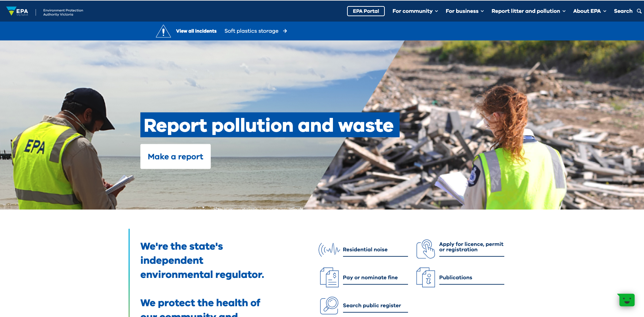Expand the About EPA menu
644x317 pixels.
click(x=589, y=11)
